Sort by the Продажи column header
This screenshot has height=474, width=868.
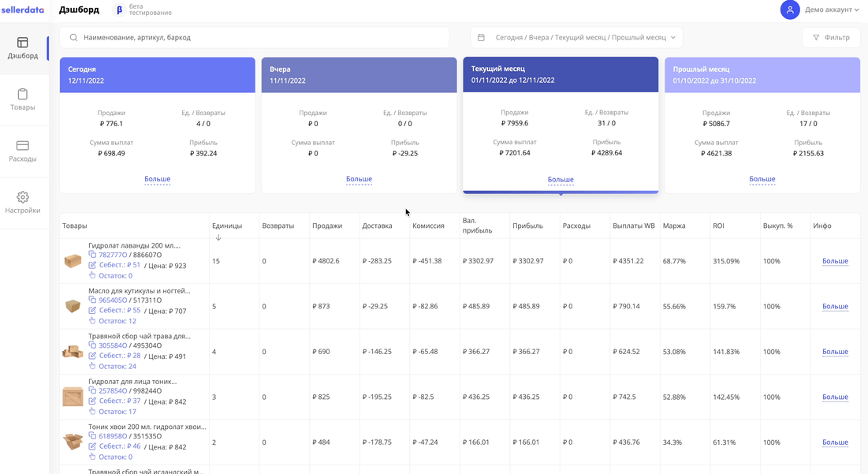click(327, 226)
